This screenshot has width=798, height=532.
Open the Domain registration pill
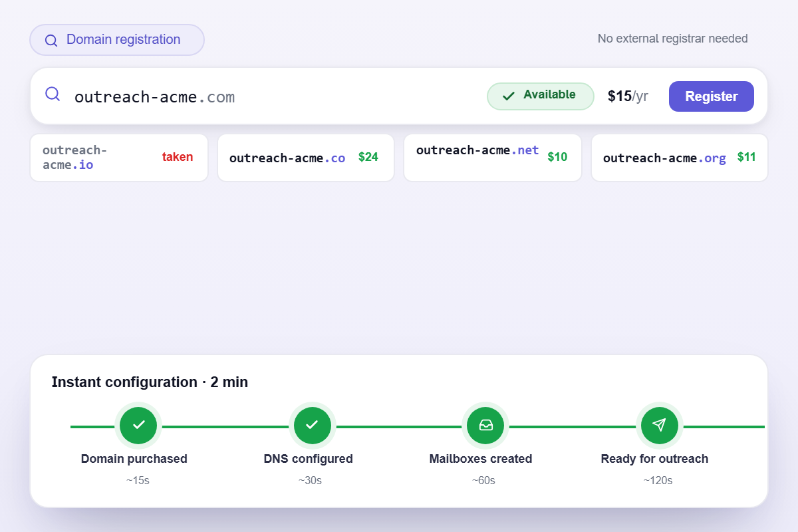[x=117, y=40]
